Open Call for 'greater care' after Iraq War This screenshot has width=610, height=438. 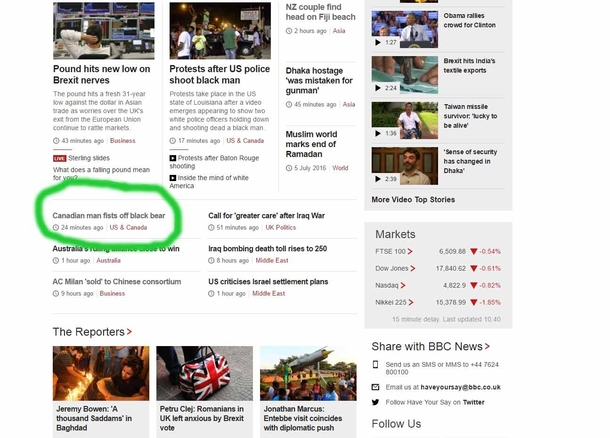point(266,215)
